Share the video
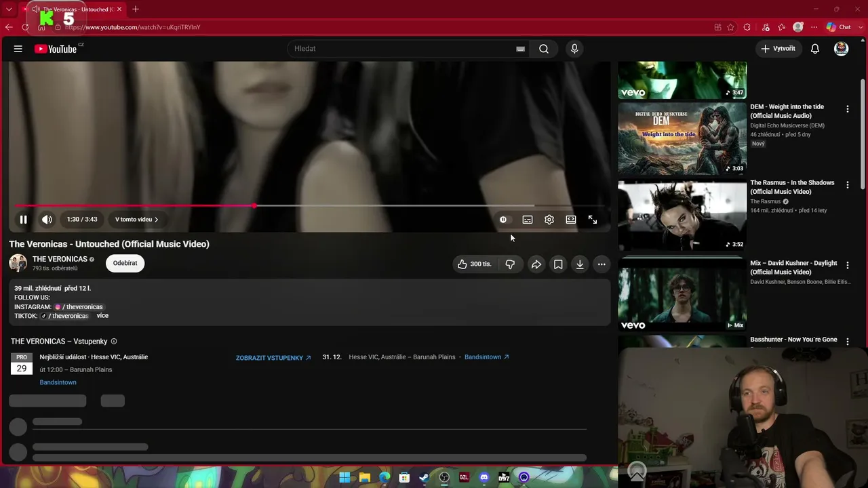Viewport: 868px width, 488px height. click(x=536, y=264)
